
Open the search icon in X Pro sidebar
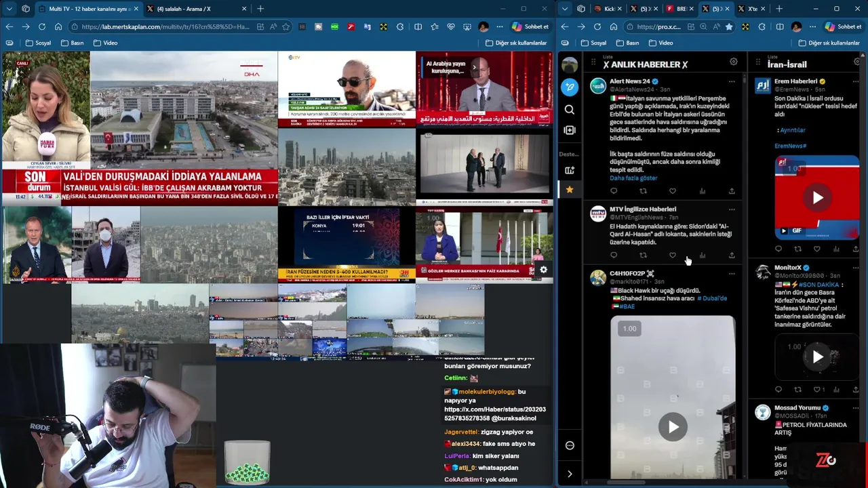570,109
